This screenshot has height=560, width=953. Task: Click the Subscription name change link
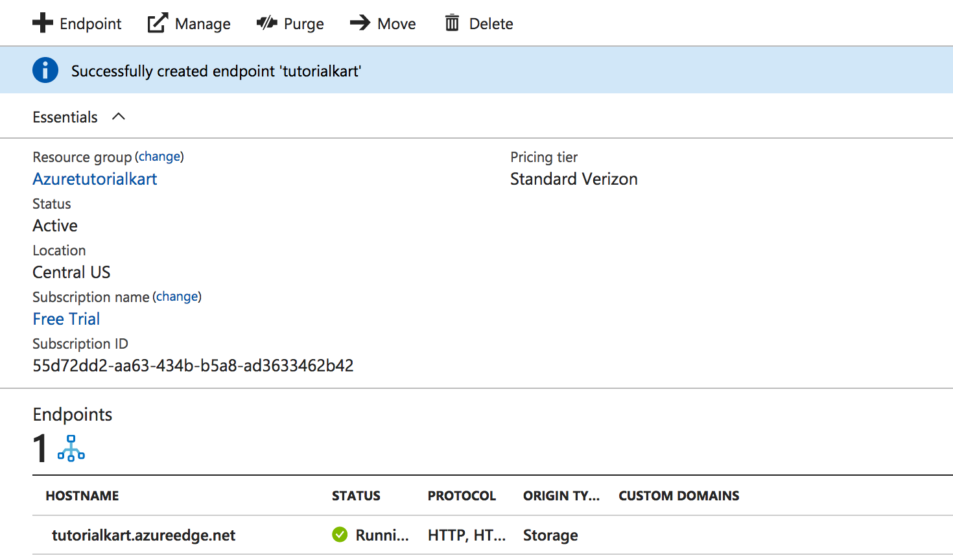(177, 296)
